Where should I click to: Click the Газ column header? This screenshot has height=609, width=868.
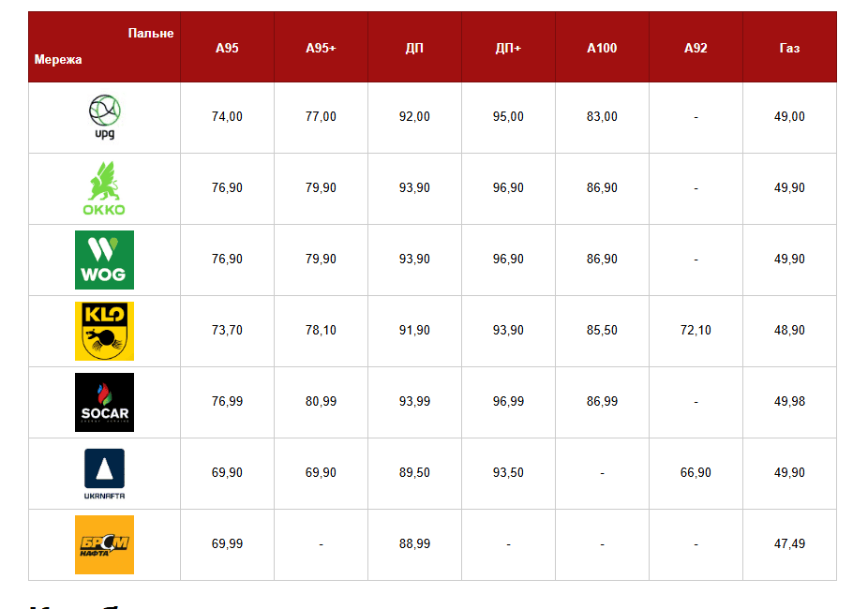789,48
